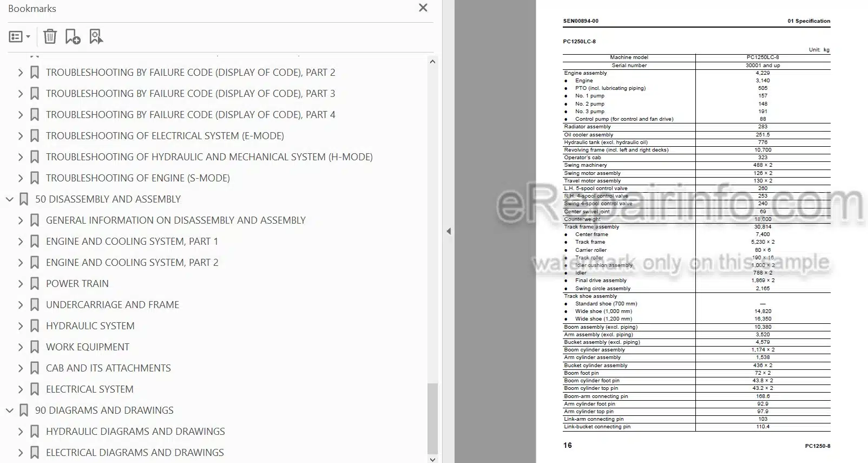Click 'Engine assembly' row in the table

[696, 73]
